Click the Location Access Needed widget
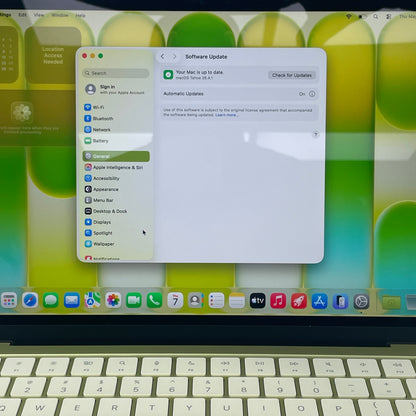416x416 pixels. tap(53, 55)
